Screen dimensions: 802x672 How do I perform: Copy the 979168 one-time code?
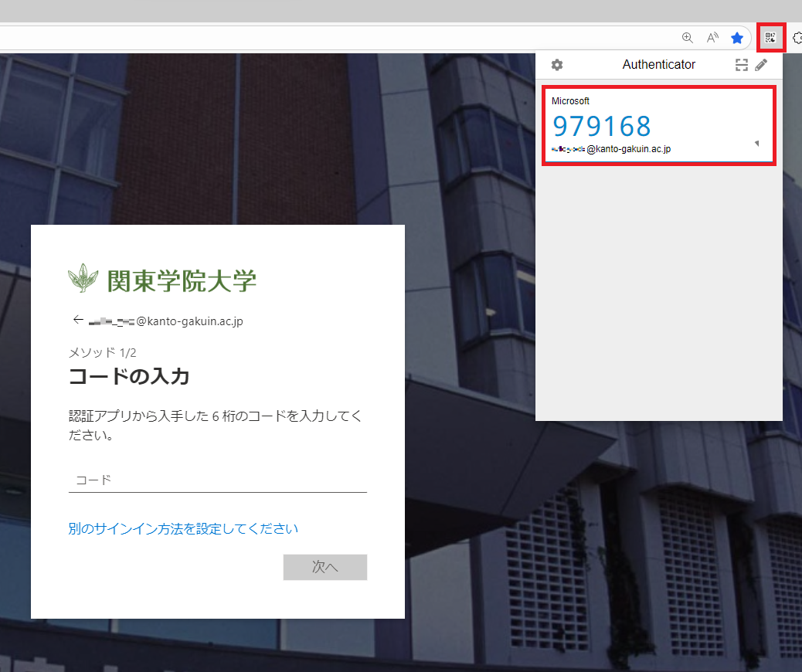point(602,126)
